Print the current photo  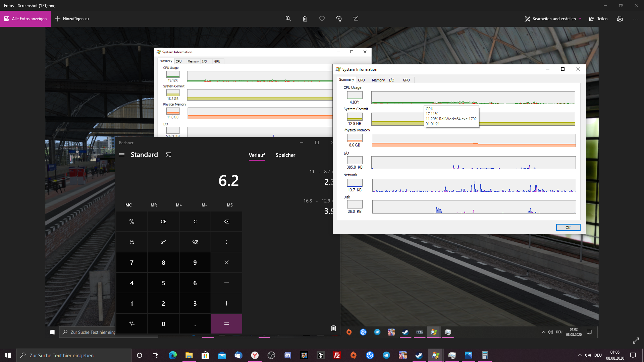(620, 19)
